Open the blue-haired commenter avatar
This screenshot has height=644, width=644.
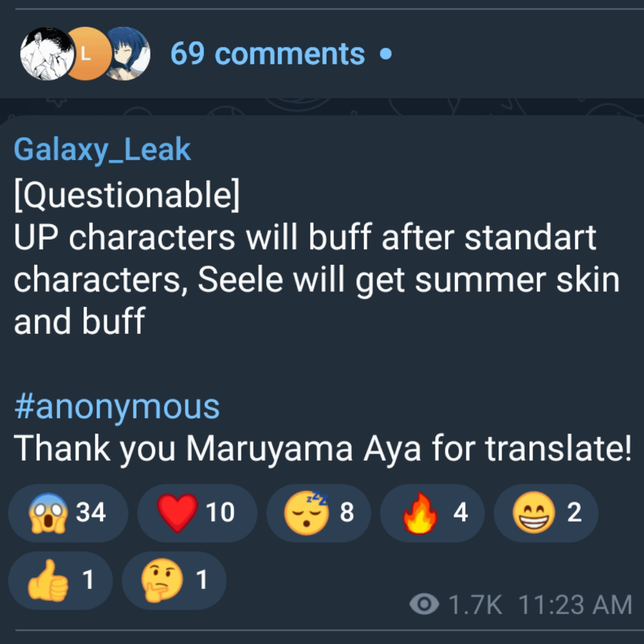click(x=127, y=54)
